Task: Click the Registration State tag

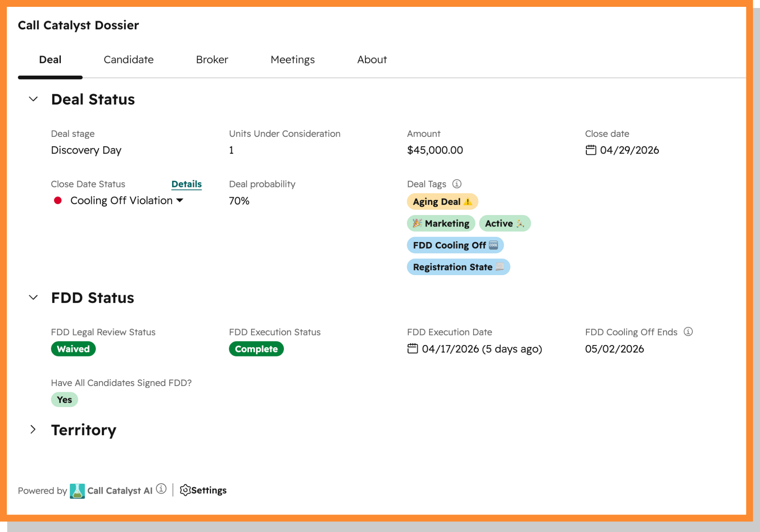Action: tap(458, 267)
